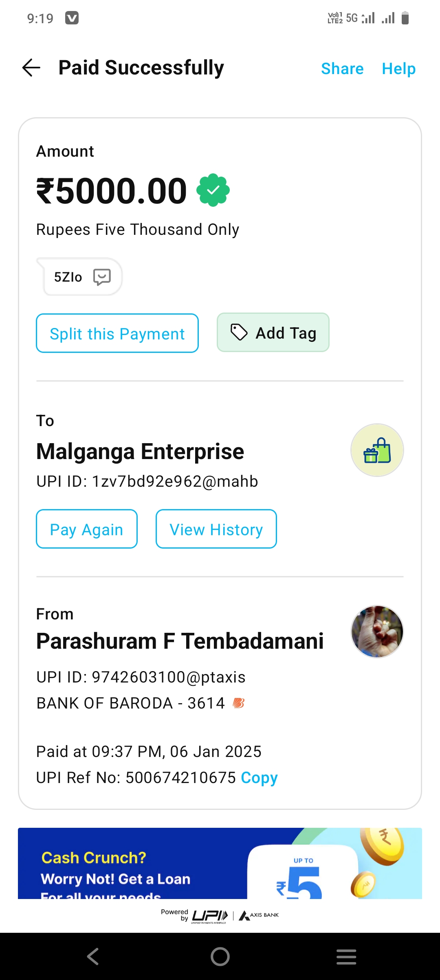Screen dimensions: 440x980
Task: Open Android recent apps menu button
Action: [346, 956]
